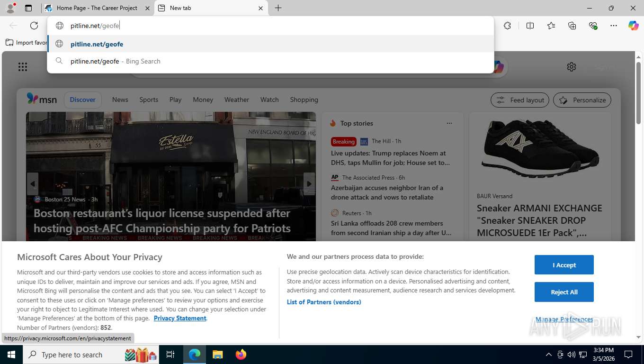Open the Privacy Statement link
This screenshot has width=644, height=364.
click(180, 318)
